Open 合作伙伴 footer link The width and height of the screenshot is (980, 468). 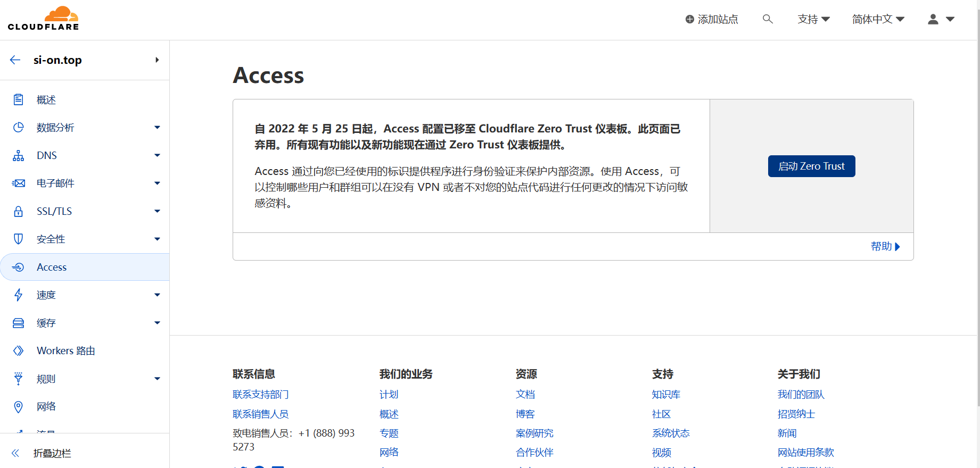coord(534,452)
